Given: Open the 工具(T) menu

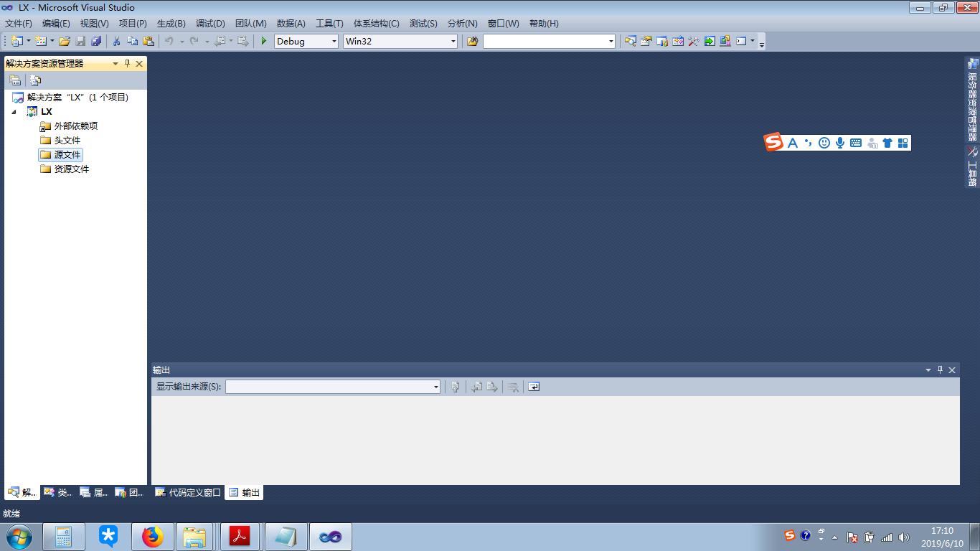Looking at the screenshot, I should pyautogui.click(x=329, y=23).
